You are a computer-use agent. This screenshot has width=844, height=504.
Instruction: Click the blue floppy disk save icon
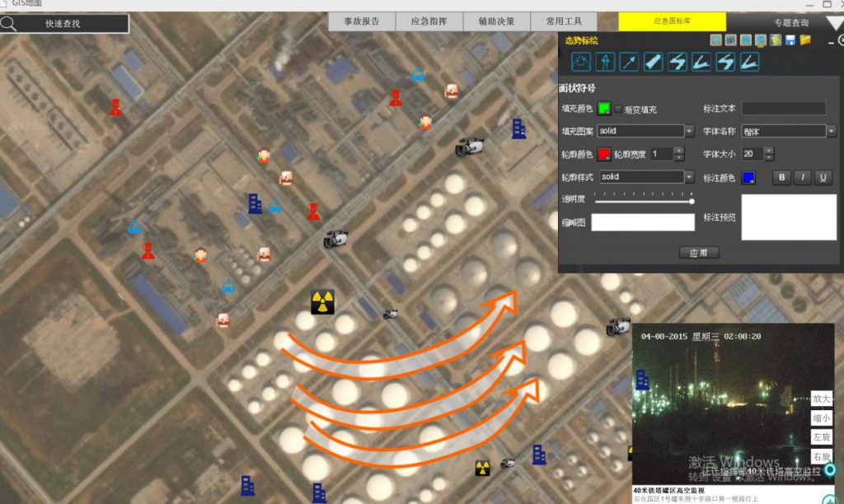point(790,40)
